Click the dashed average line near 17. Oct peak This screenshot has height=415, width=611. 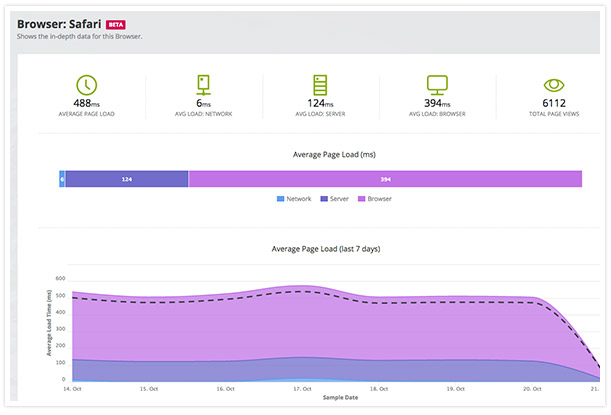point(302,291)
